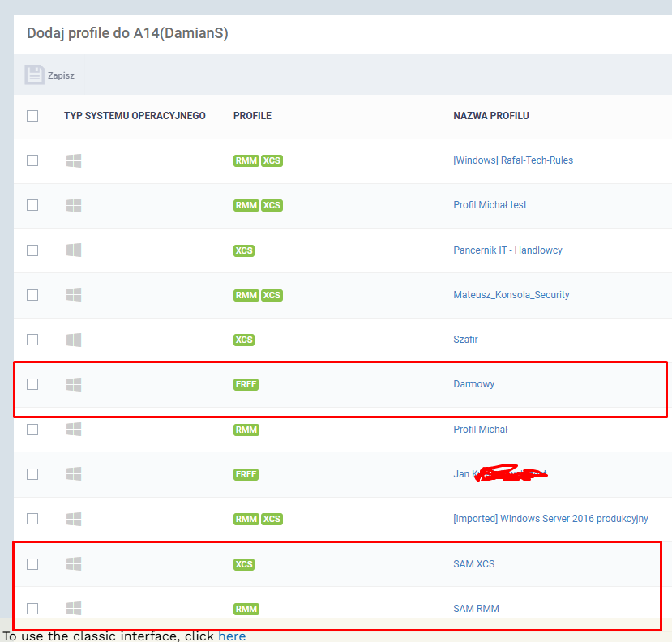The height and width of the screenshot is (642, 672).
Task: Click the FREE badge in Darmowy row
Action: click(246, 384)
